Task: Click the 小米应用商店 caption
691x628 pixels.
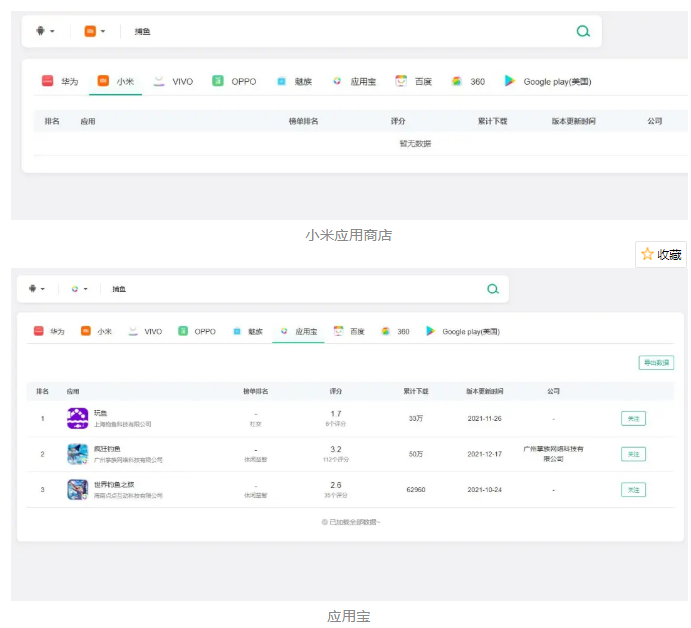Action: [349, 235]
